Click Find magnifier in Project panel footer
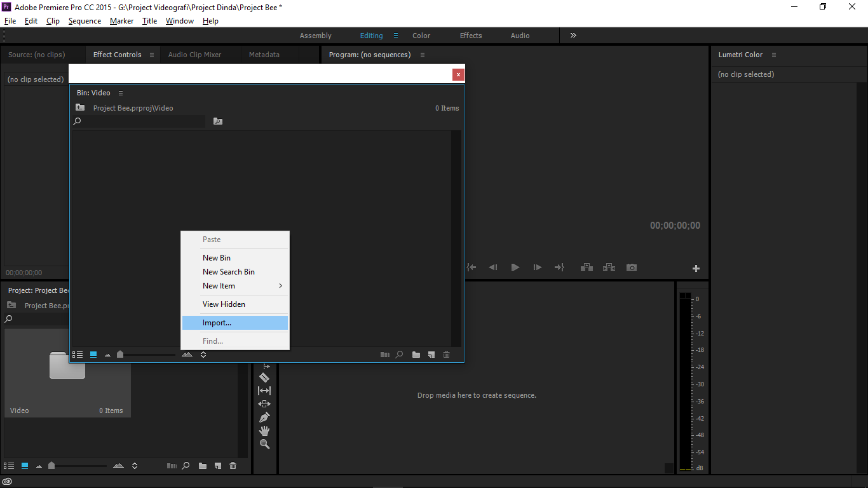868x488 pixels. (x=186, y=466)
